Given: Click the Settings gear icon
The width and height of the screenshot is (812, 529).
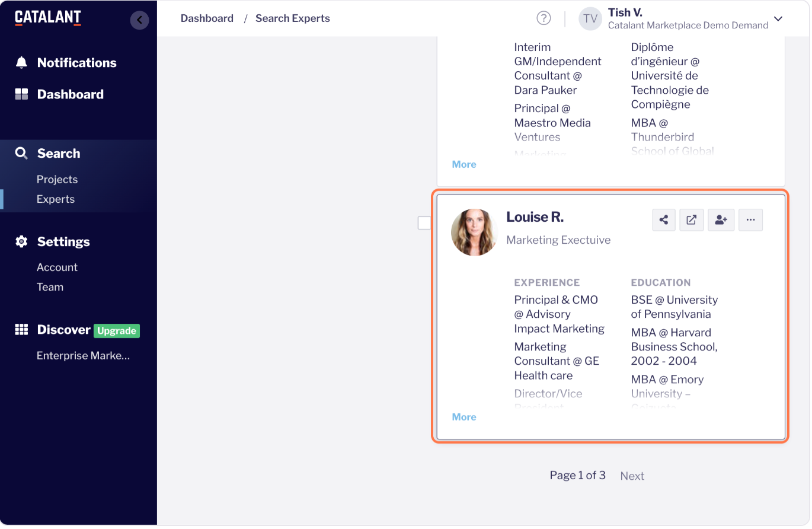Looking at the screenshot, I should click(x=21, y=242).
